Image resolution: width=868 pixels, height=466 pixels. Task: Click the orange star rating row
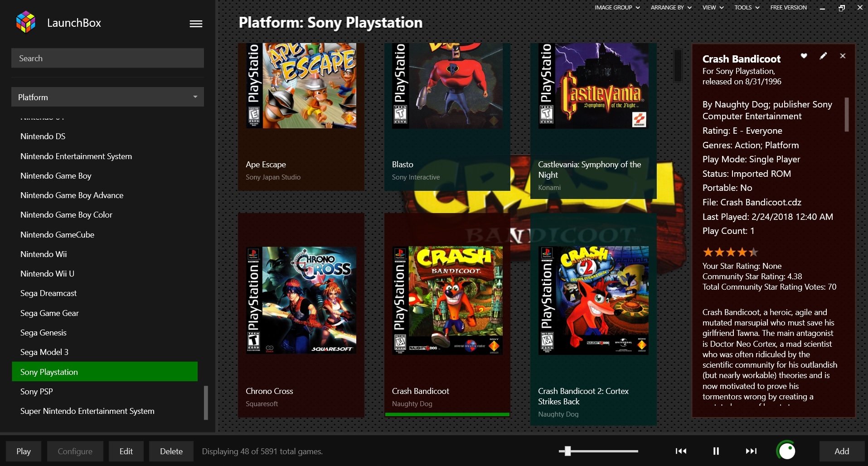coord(730,252)
